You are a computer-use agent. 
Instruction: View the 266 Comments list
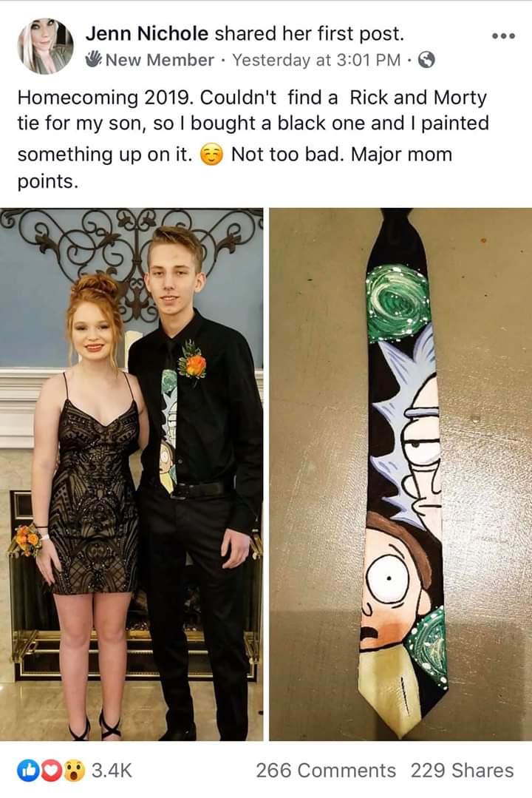326,771
